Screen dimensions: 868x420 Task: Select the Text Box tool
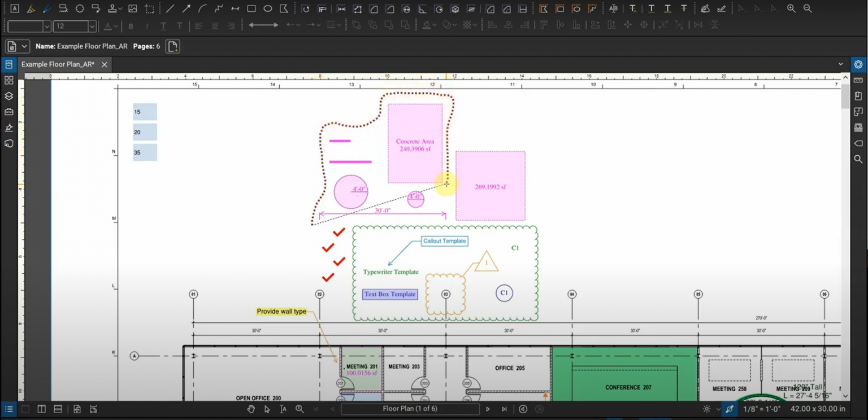pos(14,8)
